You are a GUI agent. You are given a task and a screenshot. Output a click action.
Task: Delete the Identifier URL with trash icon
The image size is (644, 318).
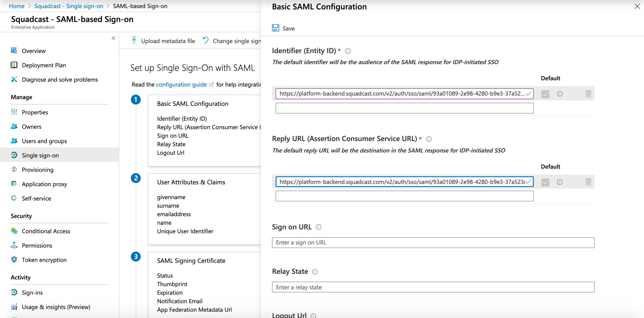(588, 94)
